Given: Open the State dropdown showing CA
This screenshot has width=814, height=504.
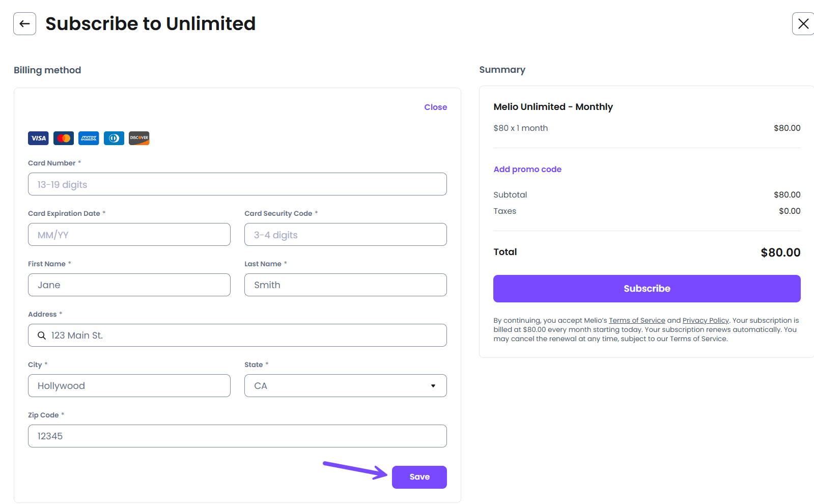Looking at the screenshot, I should [x=345, y=386].
